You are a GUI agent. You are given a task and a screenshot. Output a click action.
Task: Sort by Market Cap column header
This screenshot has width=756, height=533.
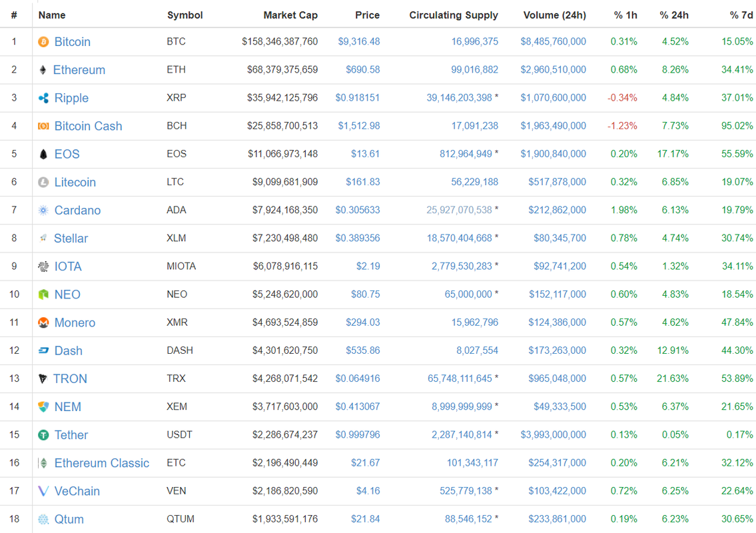(290, 15)
